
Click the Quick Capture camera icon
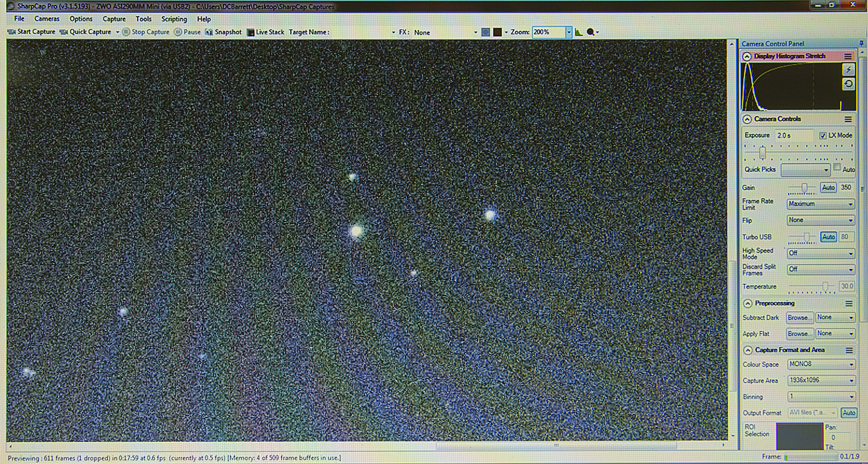coord(63,32)
